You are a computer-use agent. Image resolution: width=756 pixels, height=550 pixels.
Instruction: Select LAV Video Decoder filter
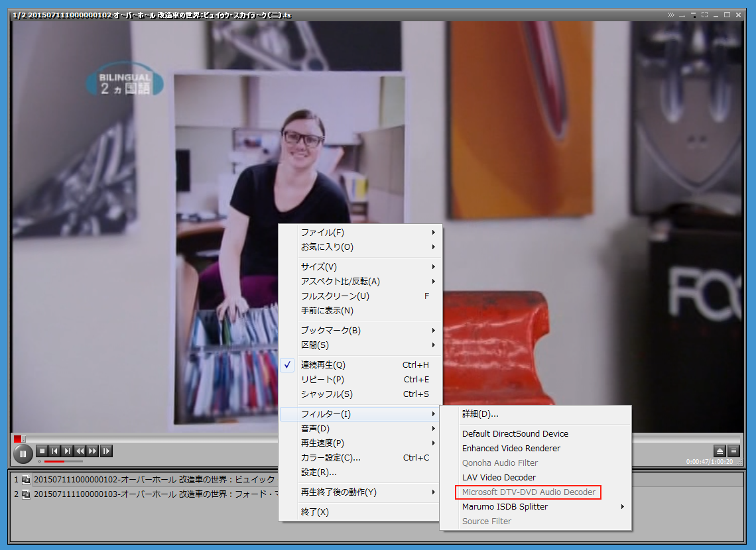pos(499,478)
